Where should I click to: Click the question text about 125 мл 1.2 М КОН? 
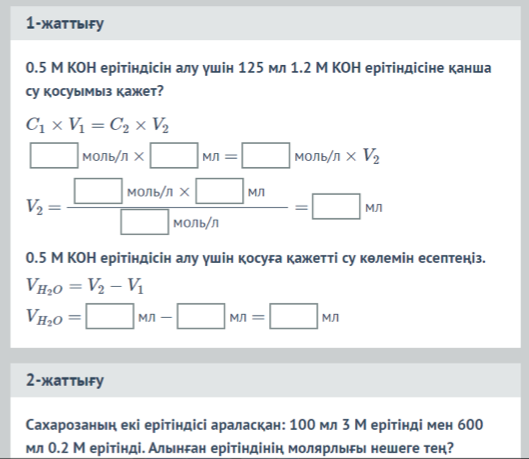pyautogui.click(x=258, y=79)
